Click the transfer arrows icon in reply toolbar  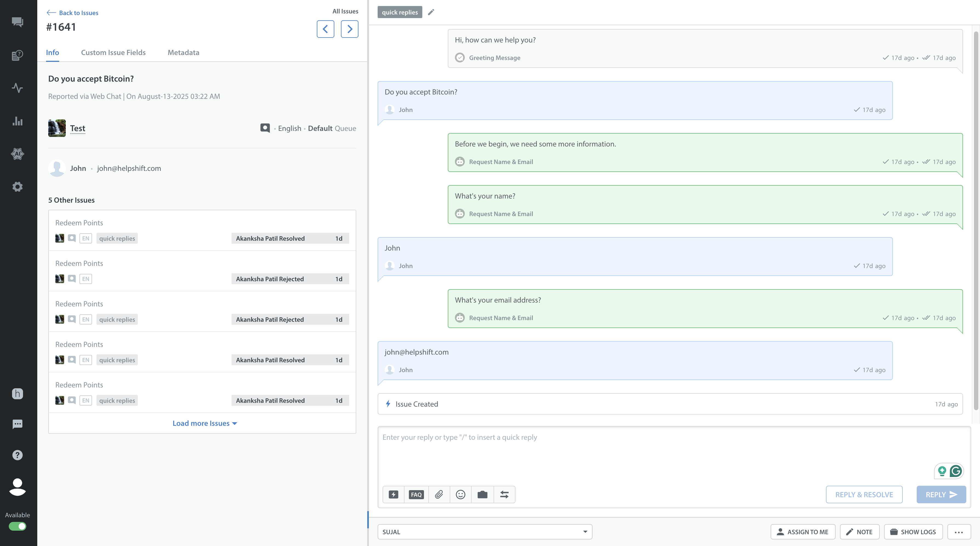[505, 495]
